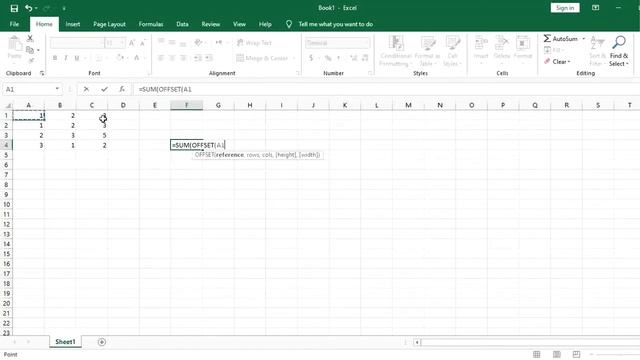This screenshot has height=360, width=640.
Task: Click Cell Styles icon
Action: [x=453, y=43]
